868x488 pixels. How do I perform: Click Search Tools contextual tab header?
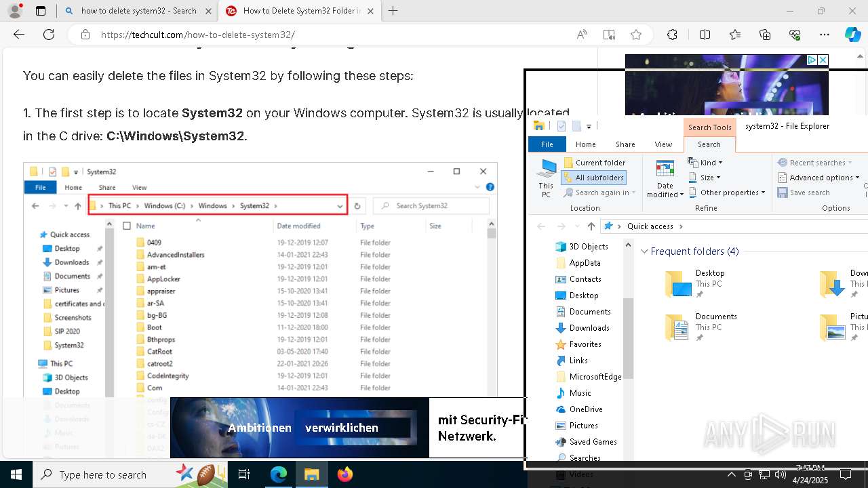709,127
